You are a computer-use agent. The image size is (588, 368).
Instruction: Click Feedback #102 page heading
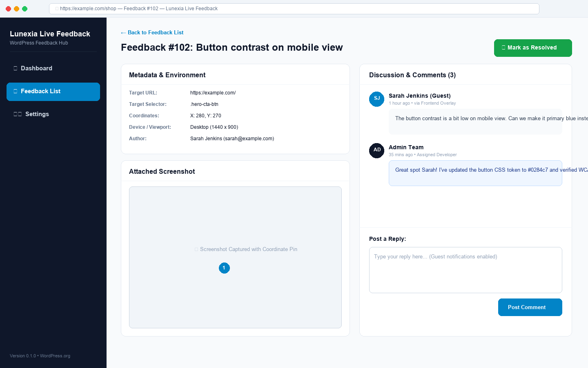coord(232,47)
